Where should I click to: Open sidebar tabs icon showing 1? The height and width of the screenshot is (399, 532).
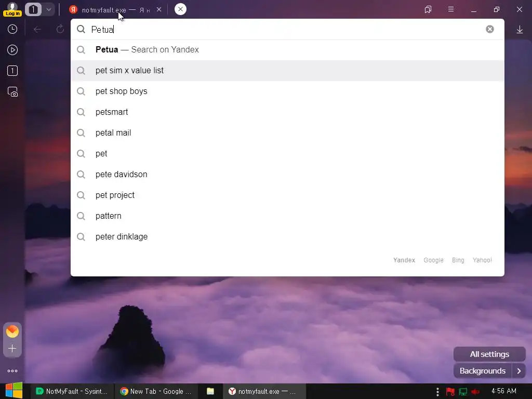click(12, 71)
